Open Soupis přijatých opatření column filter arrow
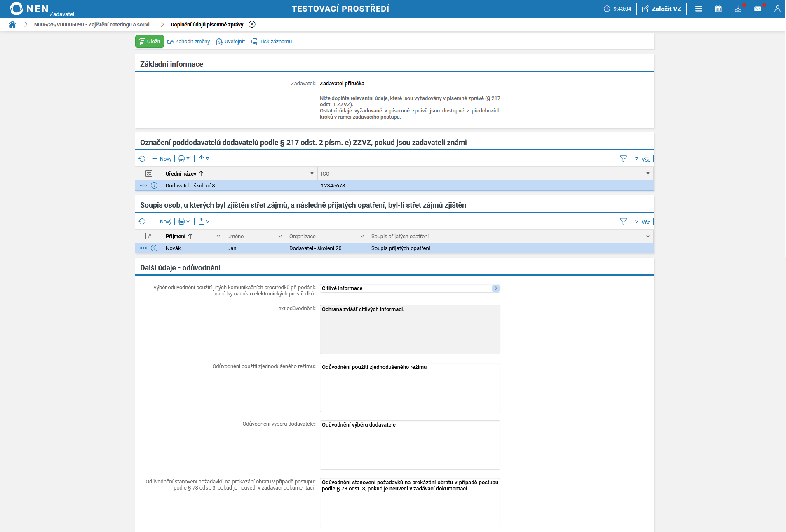This screenshot has height=532, width=786. coord(648,236)
